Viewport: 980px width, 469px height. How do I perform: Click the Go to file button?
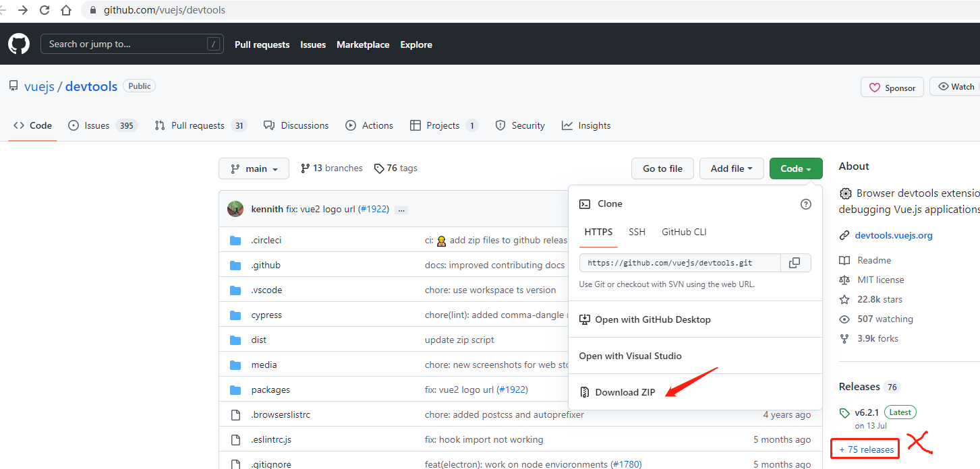662,168
